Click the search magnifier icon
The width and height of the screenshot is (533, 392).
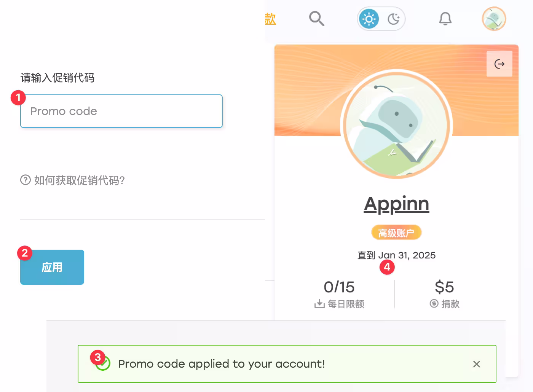[316, 18]
